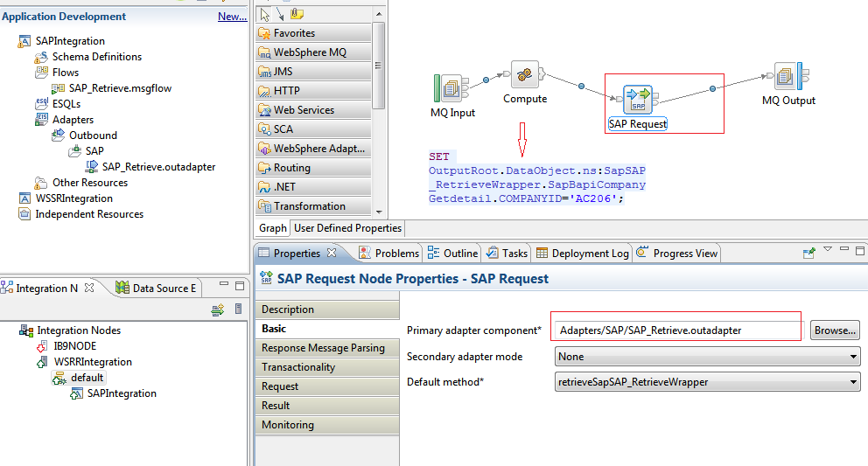This screenshot has width=868, height=466.
Task: Select the ESQLs folder
Action: point(66,104)
